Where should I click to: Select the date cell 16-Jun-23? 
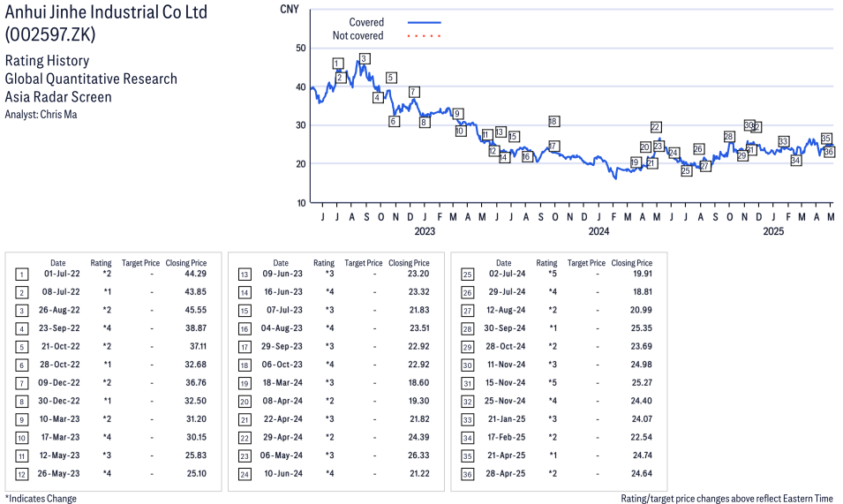pos(283,292)
